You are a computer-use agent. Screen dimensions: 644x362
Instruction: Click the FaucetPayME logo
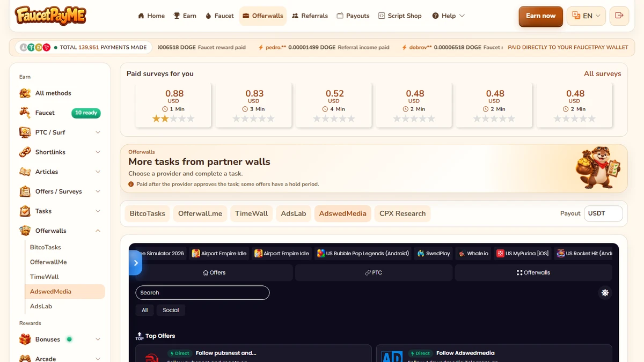pos(50,16)
